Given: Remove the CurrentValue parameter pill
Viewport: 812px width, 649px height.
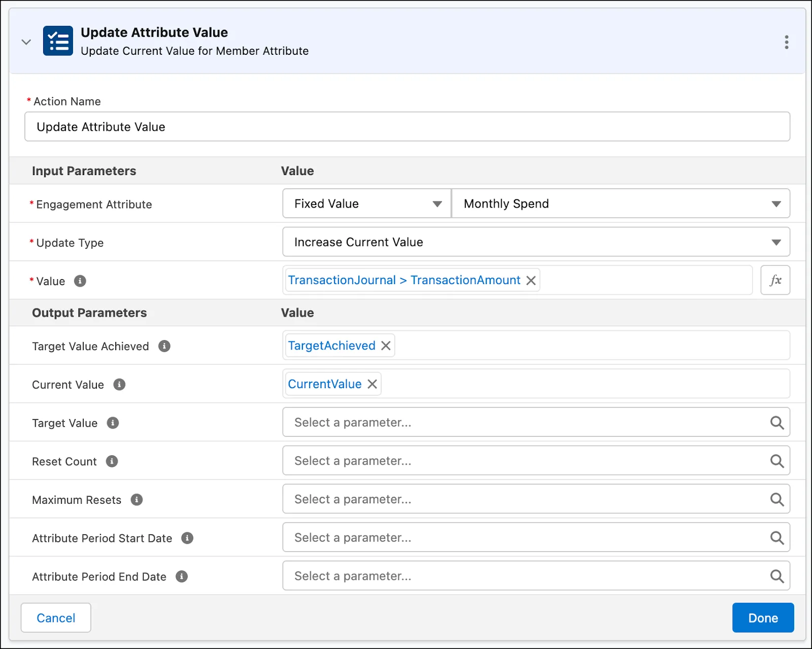Looking at the screenshot, I should click(x=372, y=384).
